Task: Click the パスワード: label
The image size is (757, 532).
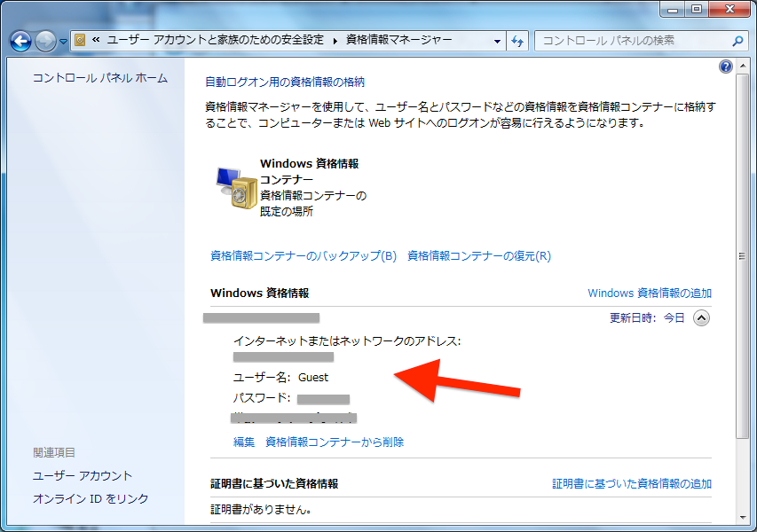Action: point(262,398)
